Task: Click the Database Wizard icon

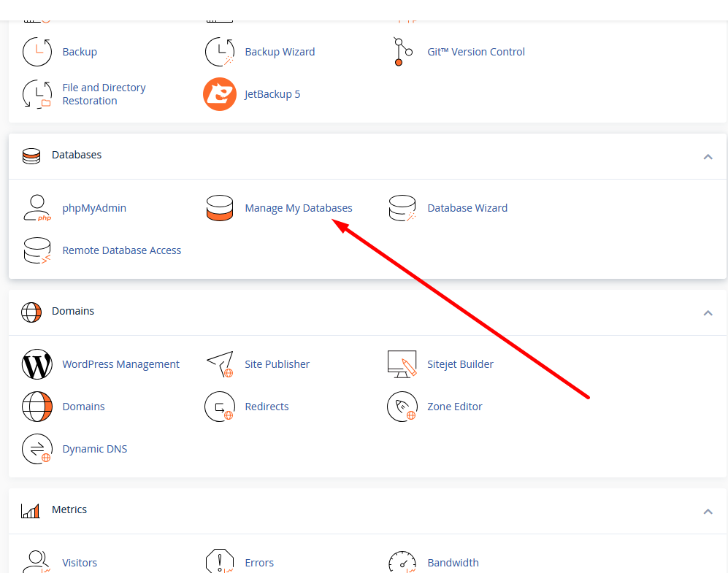Action: [x=402, y=208]
